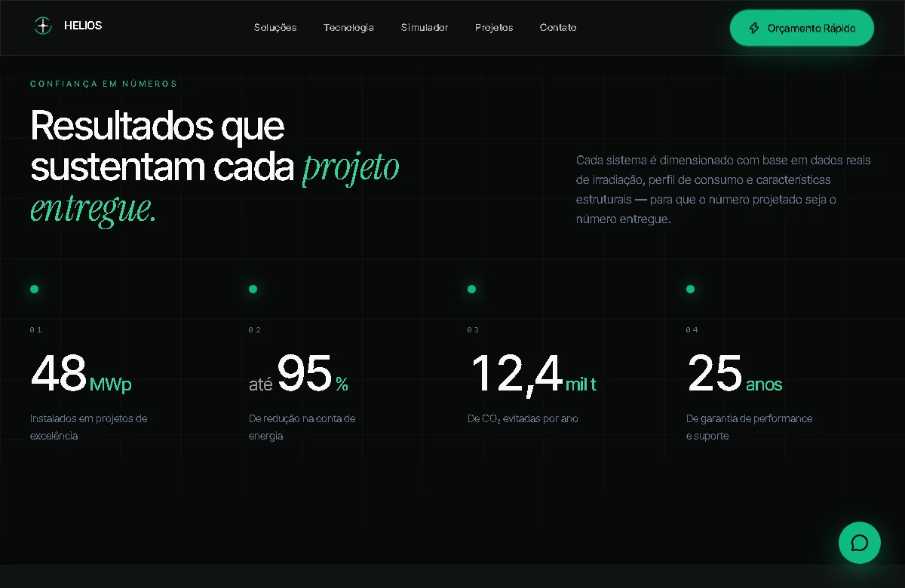Click the 12,4 mil t statistic
Viewport: 905px width, 588px height.
[533, 374]
